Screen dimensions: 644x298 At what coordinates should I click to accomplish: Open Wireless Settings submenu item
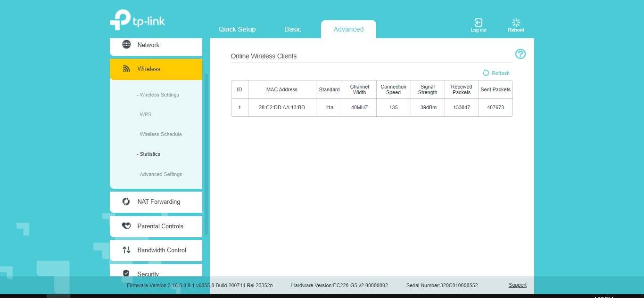click(159, 95)
